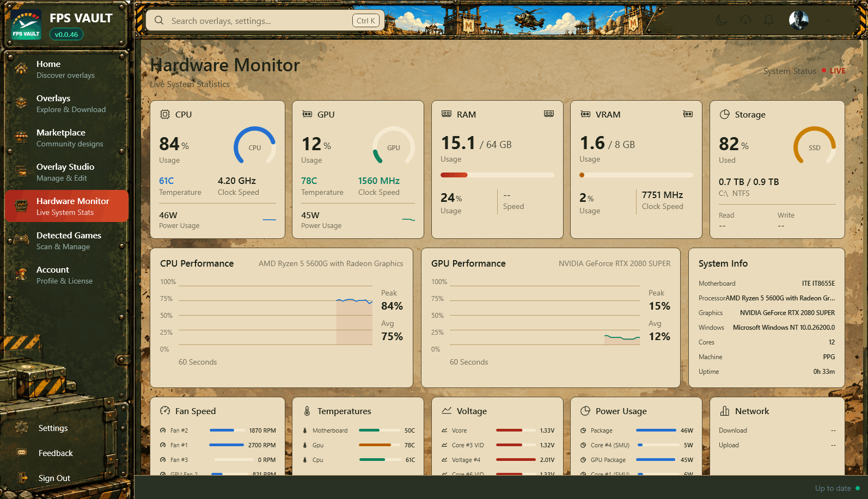Open the notifications bell
Image resolution: width=868 pixels, height=499 pixels.
pos(769,20)
